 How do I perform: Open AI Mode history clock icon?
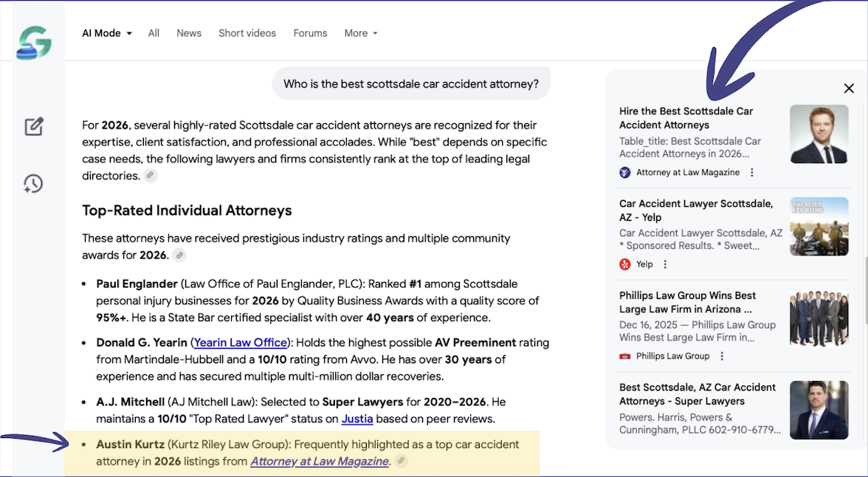click(x=33, y=184)
